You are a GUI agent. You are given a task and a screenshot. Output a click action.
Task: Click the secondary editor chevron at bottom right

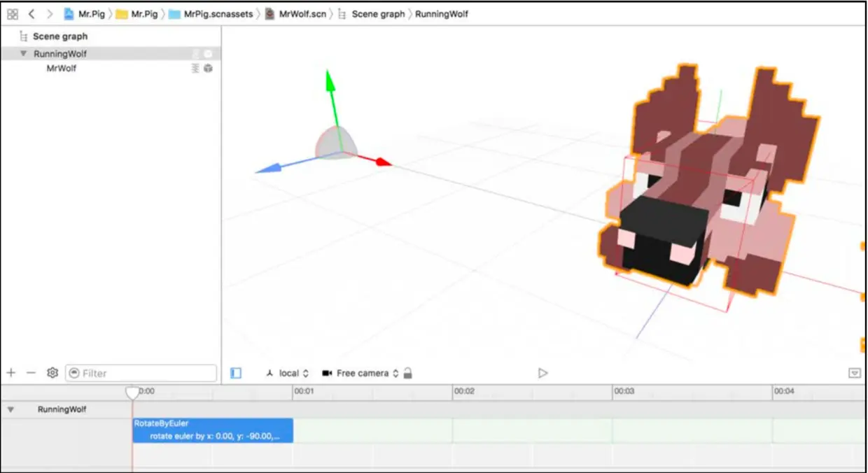pyautogui.click(x=855, y=373)
